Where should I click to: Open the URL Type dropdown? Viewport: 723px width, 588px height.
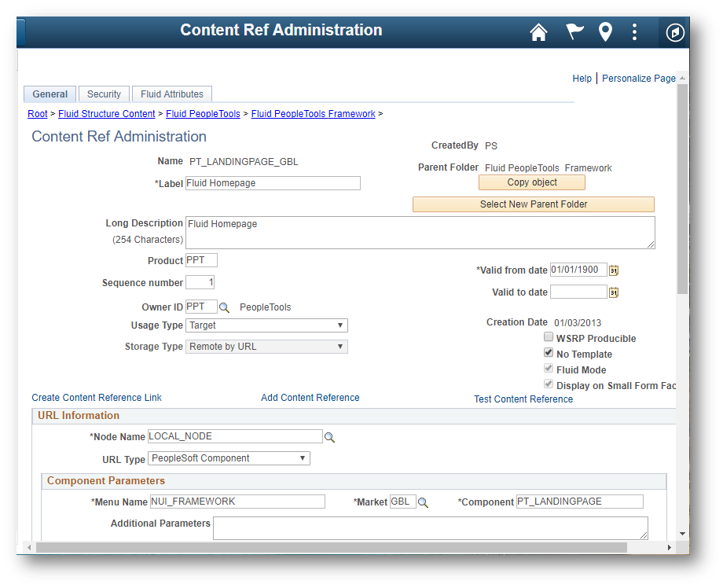pyautogui.click(x=229, y=458)
